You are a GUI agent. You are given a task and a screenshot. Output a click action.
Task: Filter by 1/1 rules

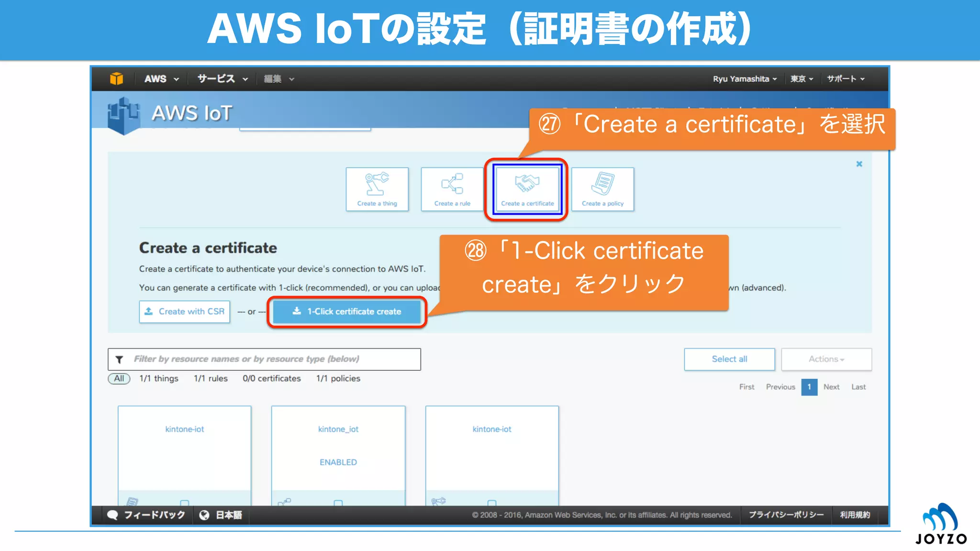211,378
